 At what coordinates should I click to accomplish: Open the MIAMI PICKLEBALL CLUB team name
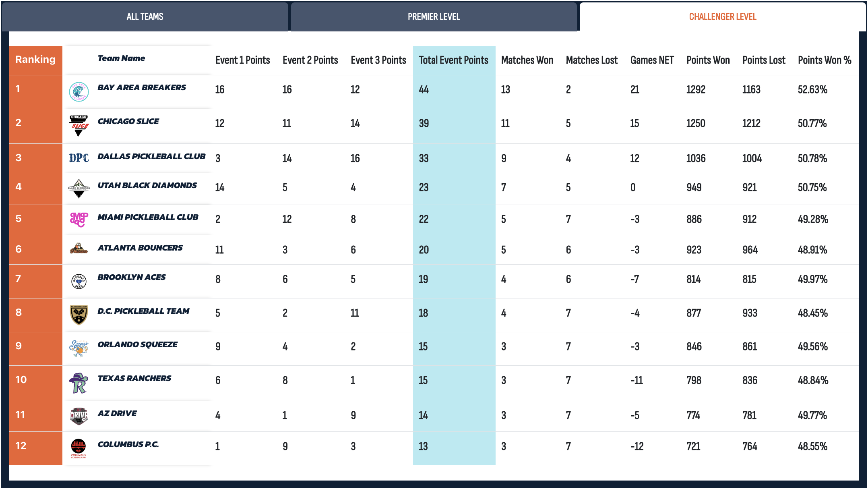coord(148,217)
